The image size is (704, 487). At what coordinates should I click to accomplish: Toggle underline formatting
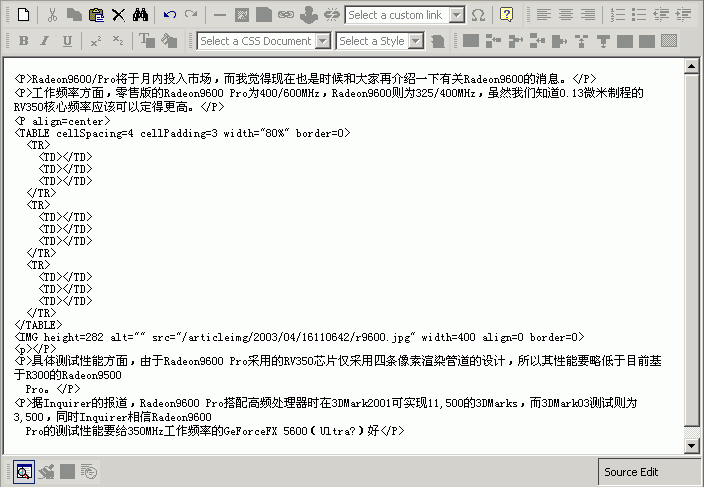click(x=67, y=41)
